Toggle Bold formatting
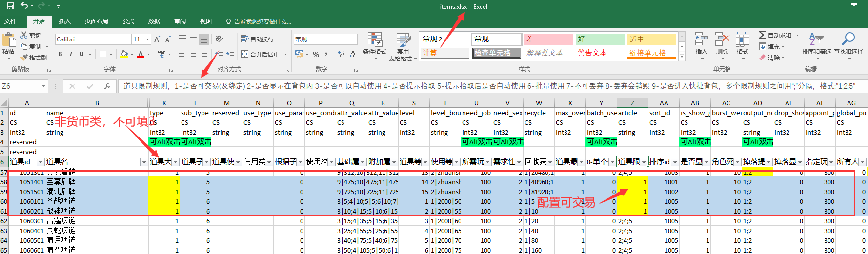This screenshot has width=868, height=254. 60,54
